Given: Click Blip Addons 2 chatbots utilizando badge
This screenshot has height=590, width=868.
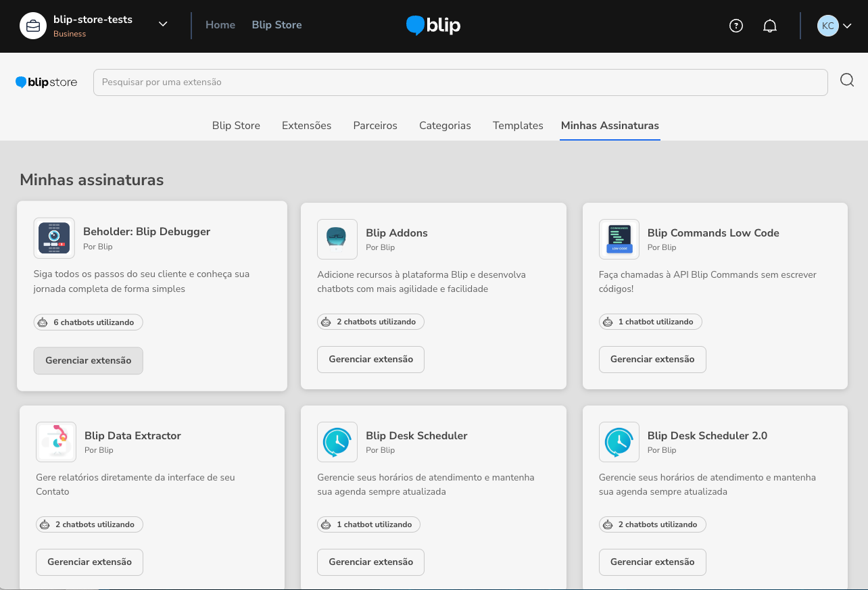Looking at the screenshot, I should tap(370, 322).
